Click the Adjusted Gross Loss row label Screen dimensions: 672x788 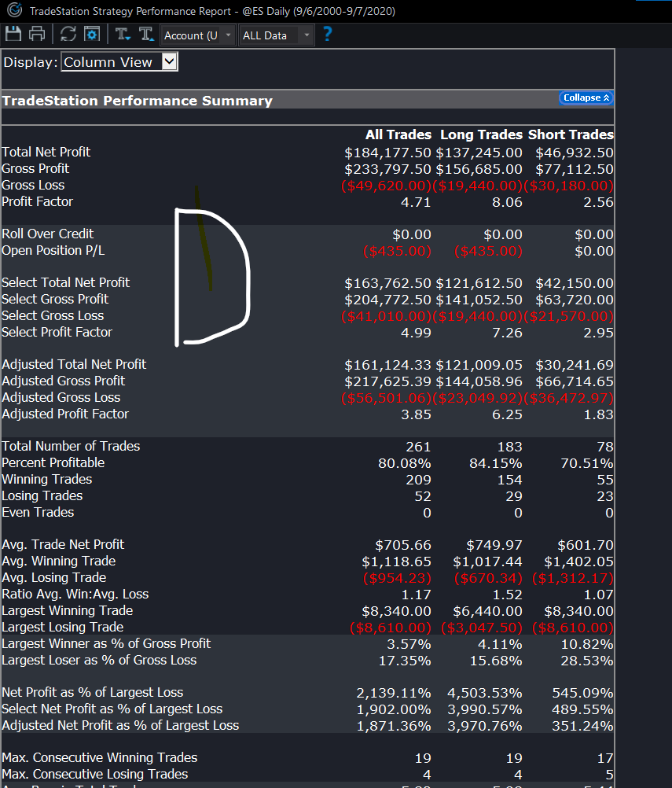pos(61,397)
